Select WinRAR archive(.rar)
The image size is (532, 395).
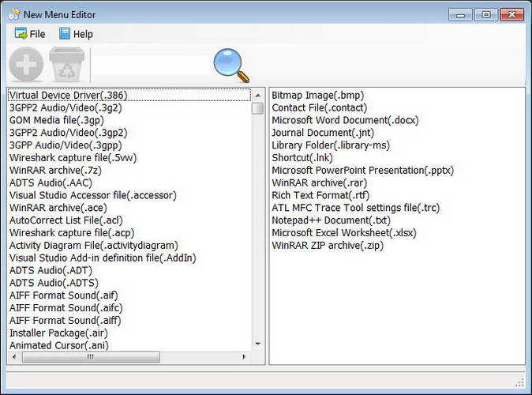[397, 182]
